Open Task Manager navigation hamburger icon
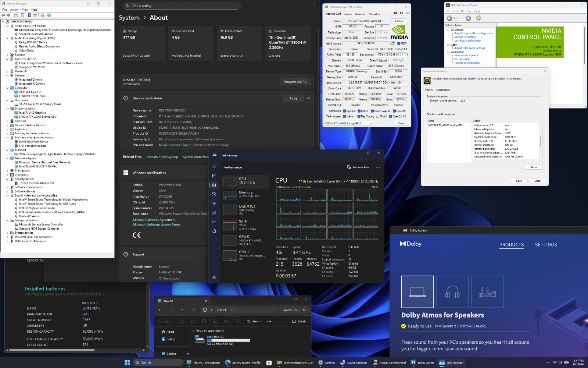Screen dimensions: 588x368 coord(214,167)
